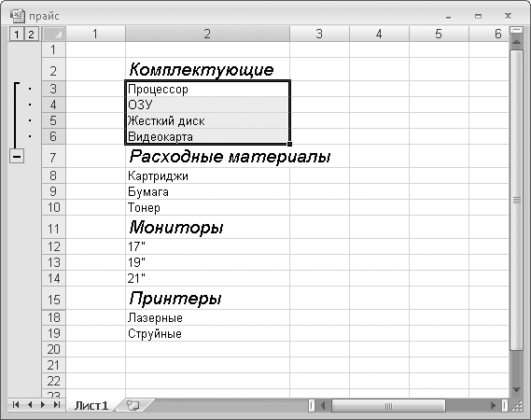The height and width of the screenshot is (420, 531).
Task: Click horizontal scrollbar left arrow
Action: pos(323,405)
